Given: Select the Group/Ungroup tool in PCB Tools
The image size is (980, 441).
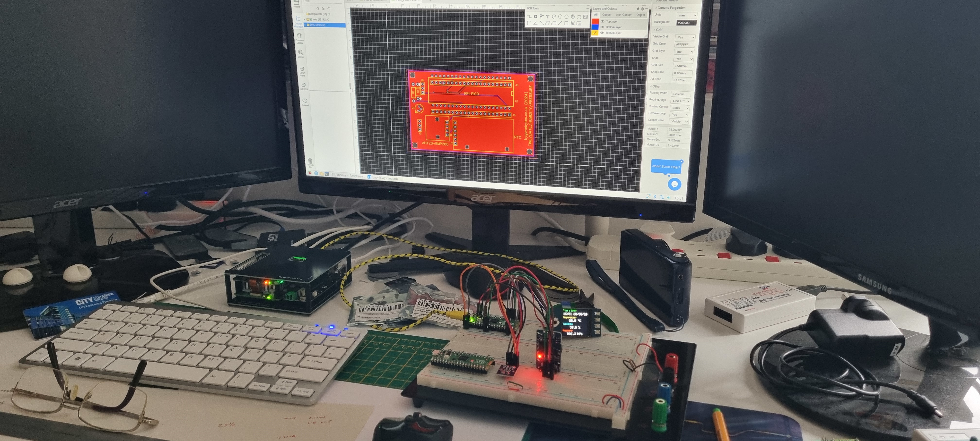Looking at the screenshot, I should 573,24.
